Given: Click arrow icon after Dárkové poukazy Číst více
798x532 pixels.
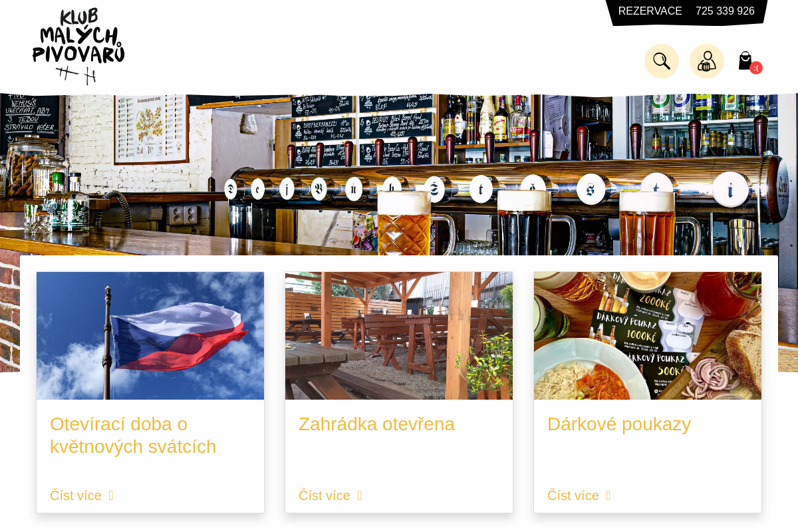Looking at the screenshot, I should (608, 496).
